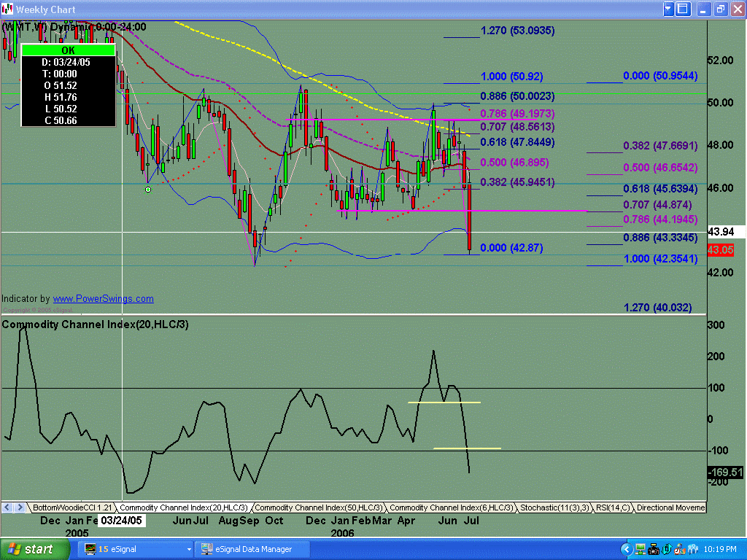Click the 0.382 (45.9451) retracement label
747x560 pixels.
tap(517, 182)
